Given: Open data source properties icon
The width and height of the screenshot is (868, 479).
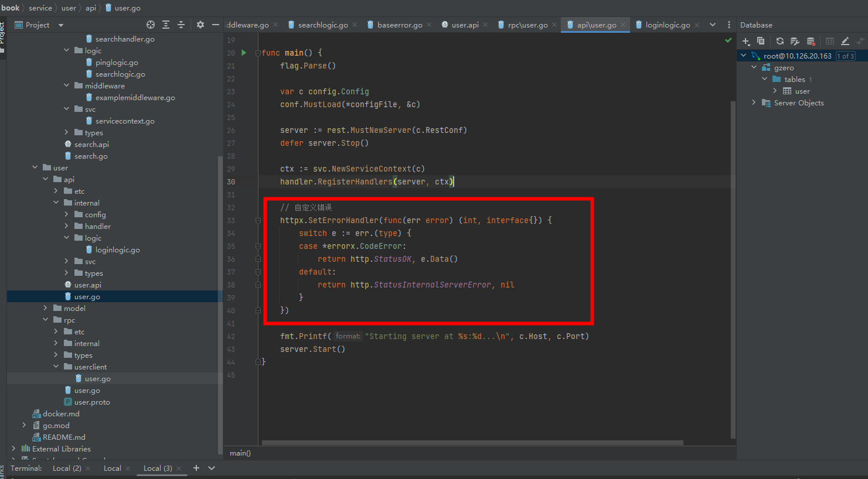Looking at the screenshot, I should (795, 41).
